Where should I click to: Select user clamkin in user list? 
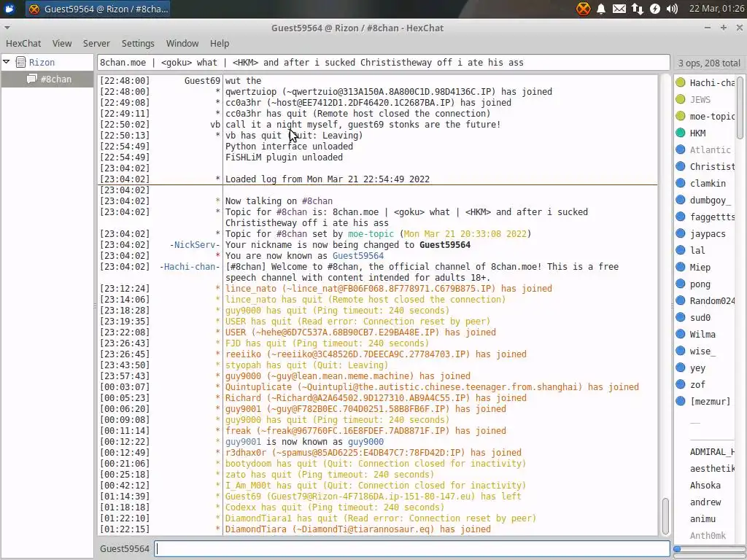pyautogui.click(x=708, y=183)
